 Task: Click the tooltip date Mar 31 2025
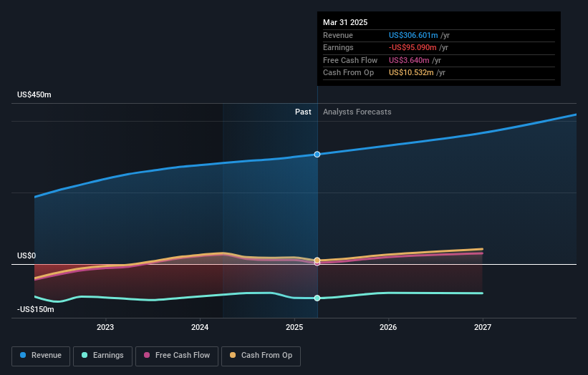345,22
